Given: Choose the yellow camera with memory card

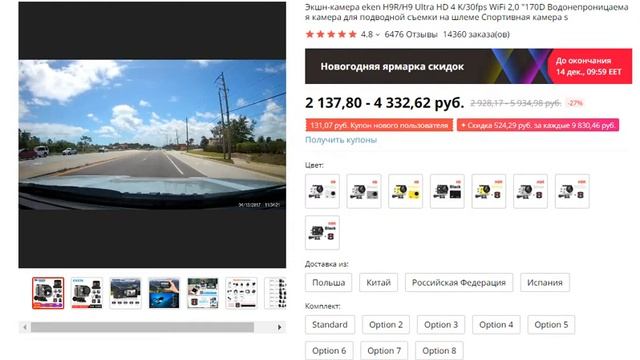Looking at the screenshot, I should 489,191.
